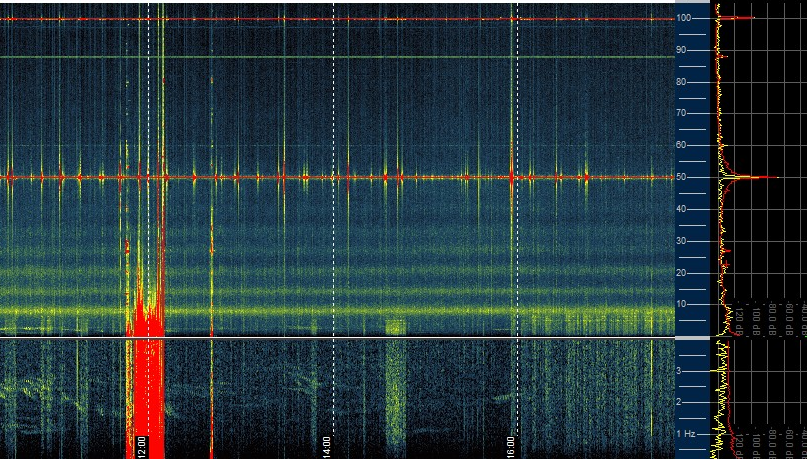The width and height of the screenshot is (807, 459).
Task: Click the 16:00 time label
Action: [x=510, y=445]
